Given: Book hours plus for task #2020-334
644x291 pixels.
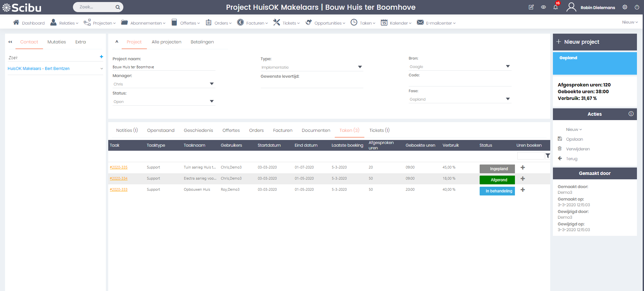Looking at the screenshot, I should pos(523,179).
